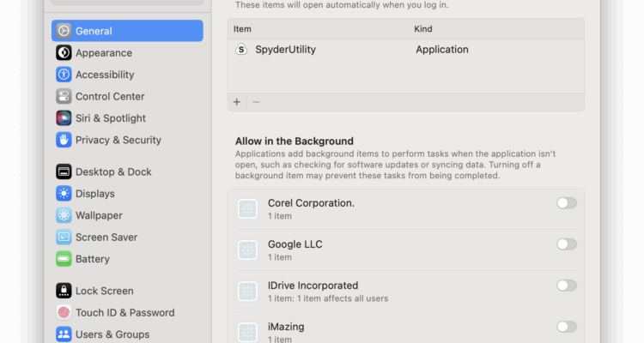Open Screen Saver settings
Screen dimensions: 644x343
[x=127, y=237]
